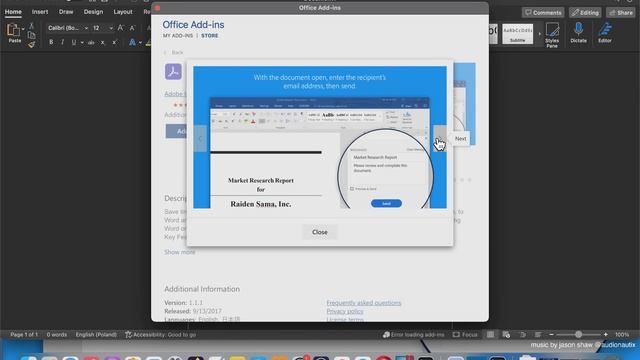Viewport: 640px width, 360px height.
Task: Enable Focus mode in status bar
Action: pos(465,335)
